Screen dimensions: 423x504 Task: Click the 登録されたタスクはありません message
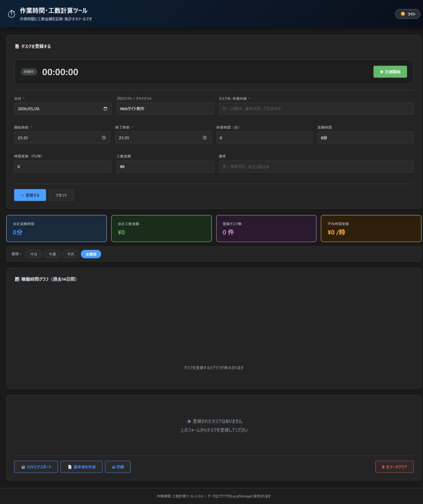coord(218,421)
